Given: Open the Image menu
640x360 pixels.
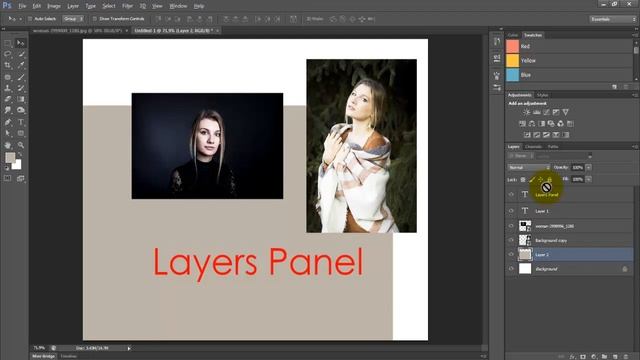Looking at the screenshot, I should 53,6.
